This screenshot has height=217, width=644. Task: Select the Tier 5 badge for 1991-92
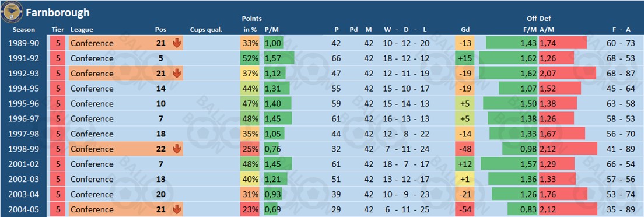[58, 58]
